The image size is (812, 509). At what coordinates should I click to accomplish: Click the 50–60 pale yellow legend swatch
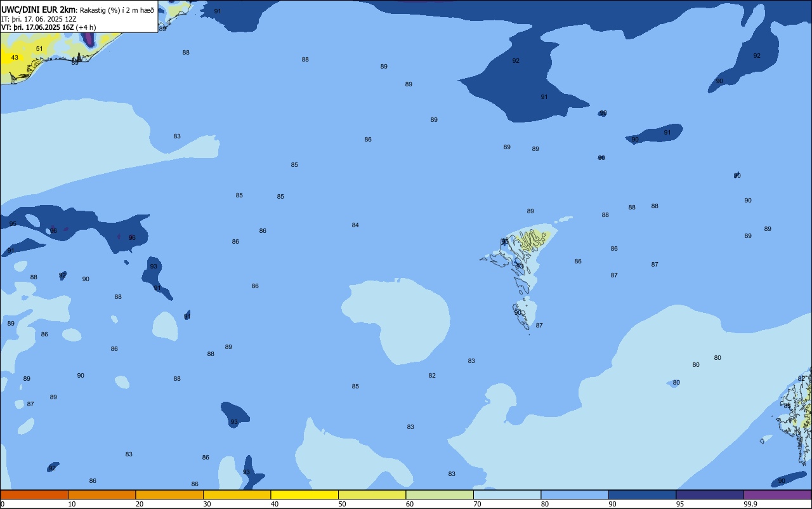click(372, 494)
